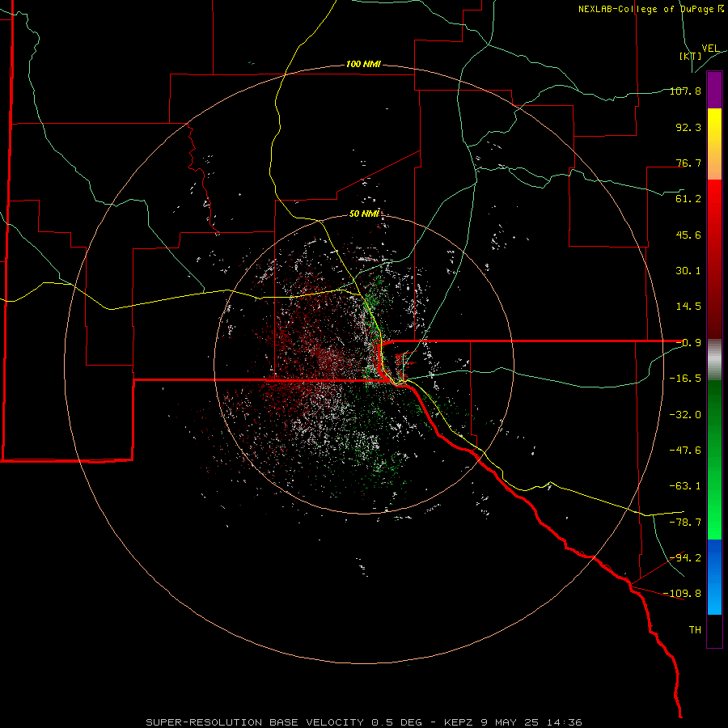728x728 pixels.
Task: Click the blue segment of velocity color bar
Action: [714, 577]
